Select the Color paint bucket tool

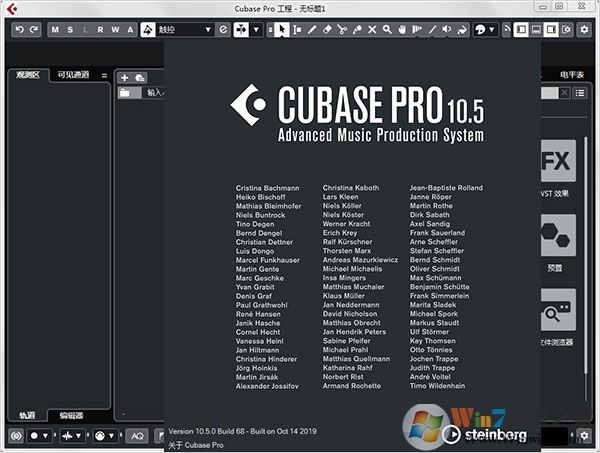coord(462,29)
